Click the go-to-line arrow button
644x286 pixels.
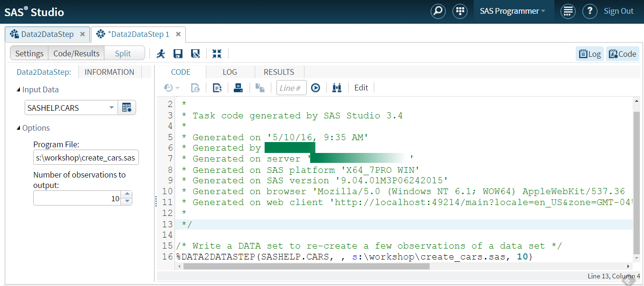(315, 88)
